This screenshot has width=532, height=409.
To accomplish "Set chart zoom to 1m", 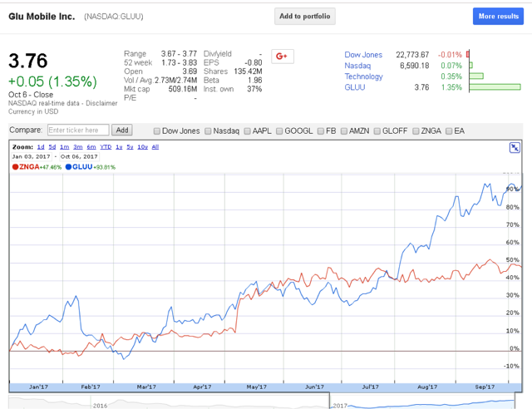I will [65, 147].
